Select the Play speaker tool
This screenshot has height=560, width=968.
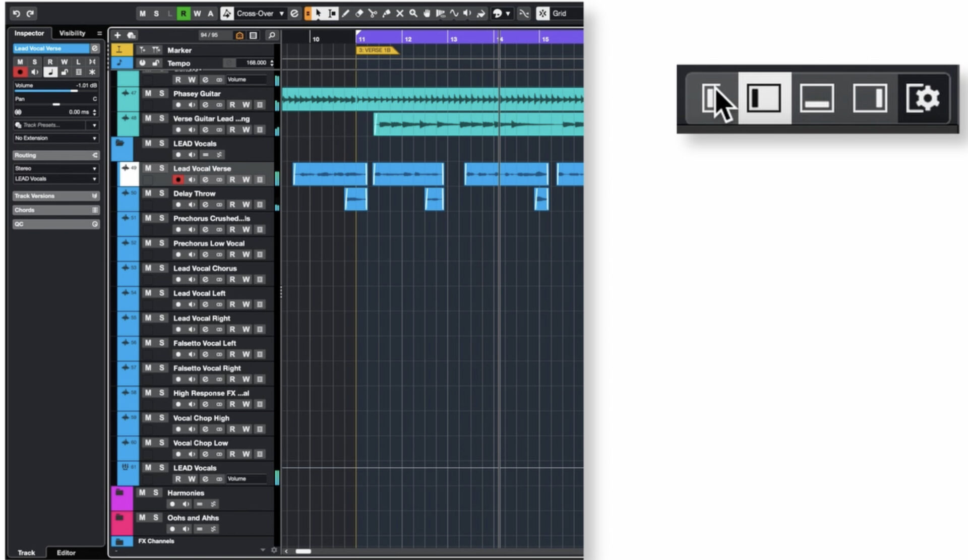coord(467,14)
